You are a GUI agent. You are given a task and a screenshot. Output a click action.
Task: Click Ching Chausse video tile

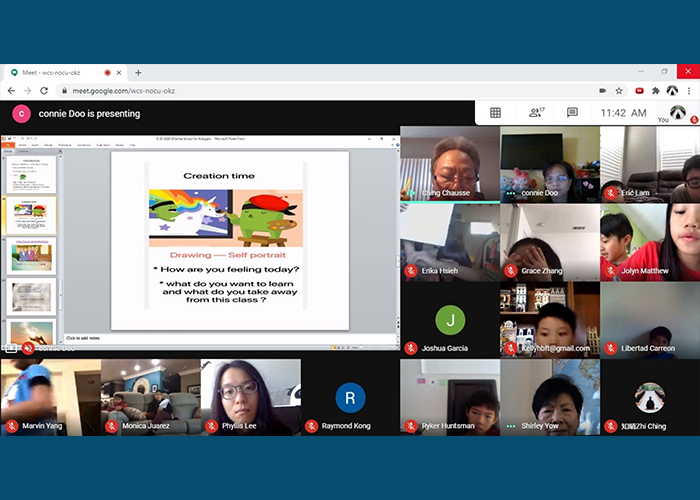450,163
